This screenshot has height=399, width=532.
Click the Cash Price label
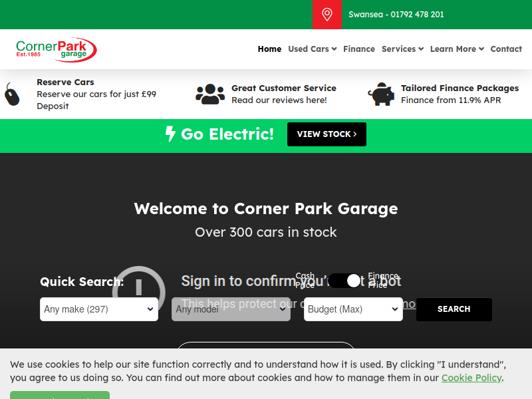pos(305,280)
